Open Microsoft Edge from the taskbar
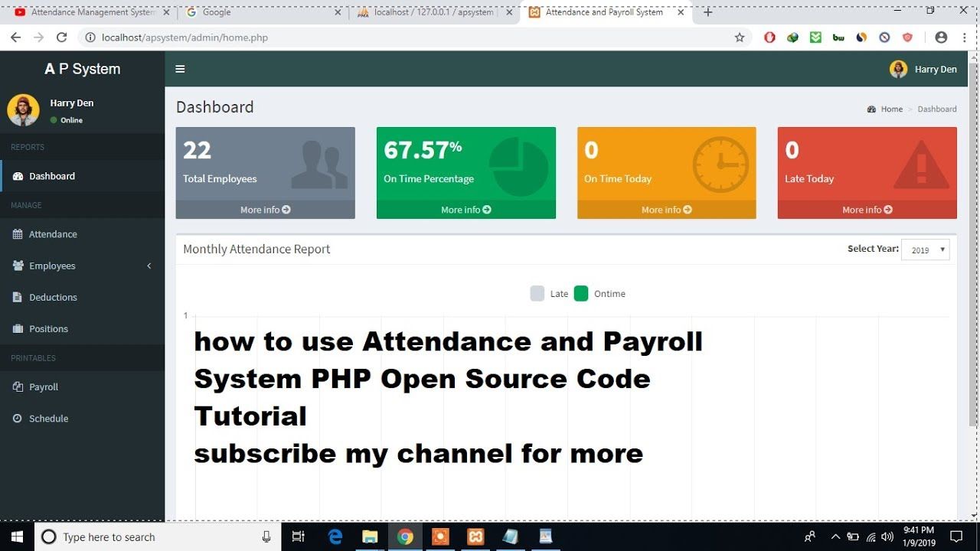The width and height of the screenshot is (980, 551). pyautogui.click(x=335, y=536)
